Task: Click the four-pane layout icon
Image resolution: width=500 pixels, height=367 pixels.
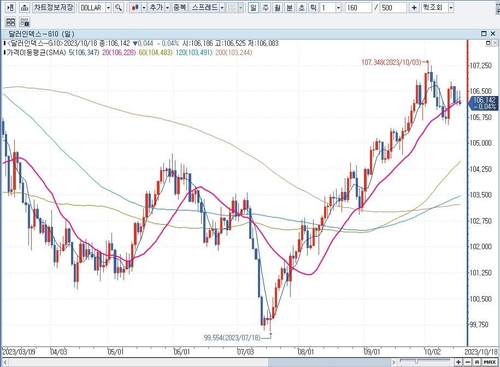Action: 10,22
